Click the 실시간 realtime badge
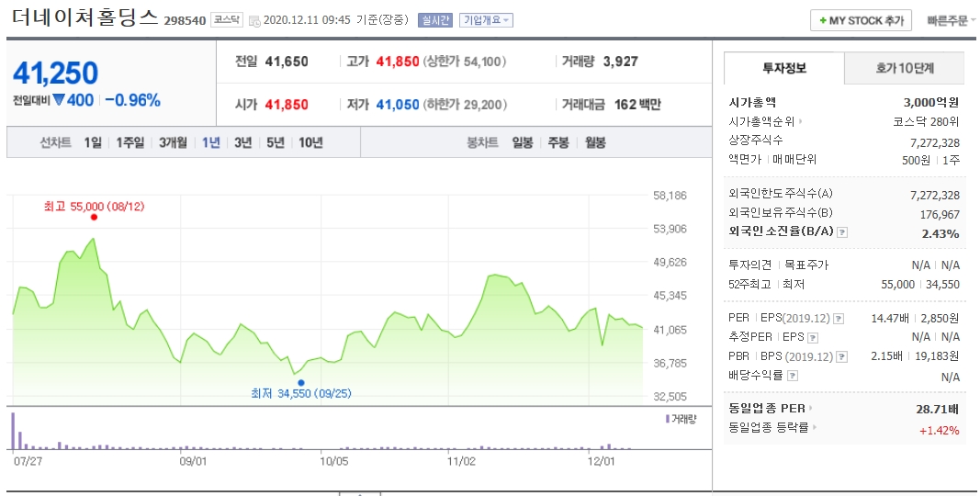 (x=435, y=20)
